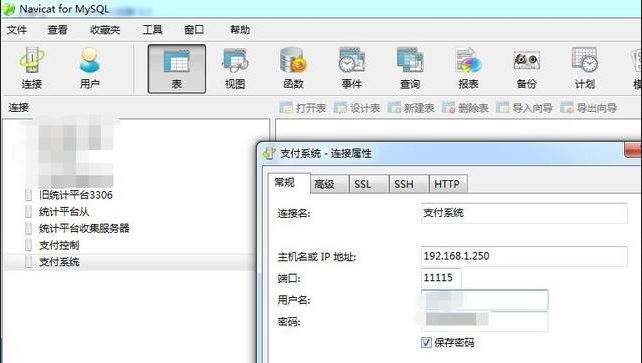642x363 pixels.
Task: Click the 密码 (password) input field
Action: (x=484, y=322)
